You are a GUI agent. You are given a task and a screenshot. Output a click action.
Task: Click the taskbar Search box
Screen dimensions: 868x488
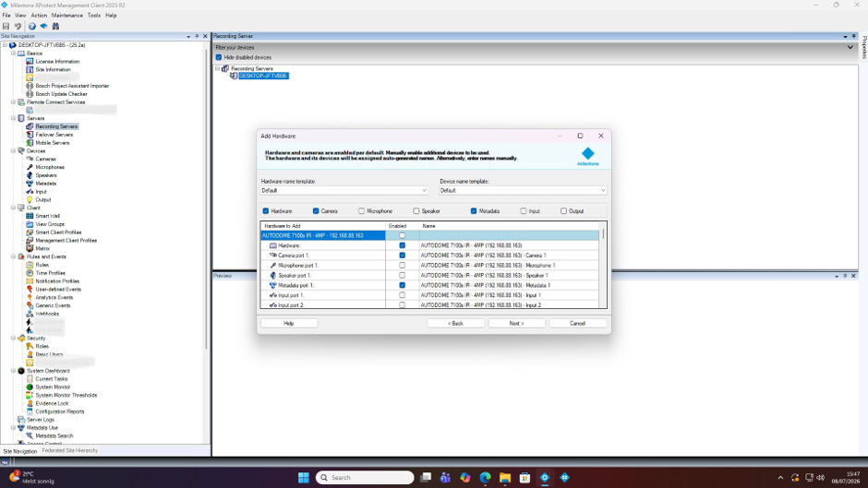(365, 478)
